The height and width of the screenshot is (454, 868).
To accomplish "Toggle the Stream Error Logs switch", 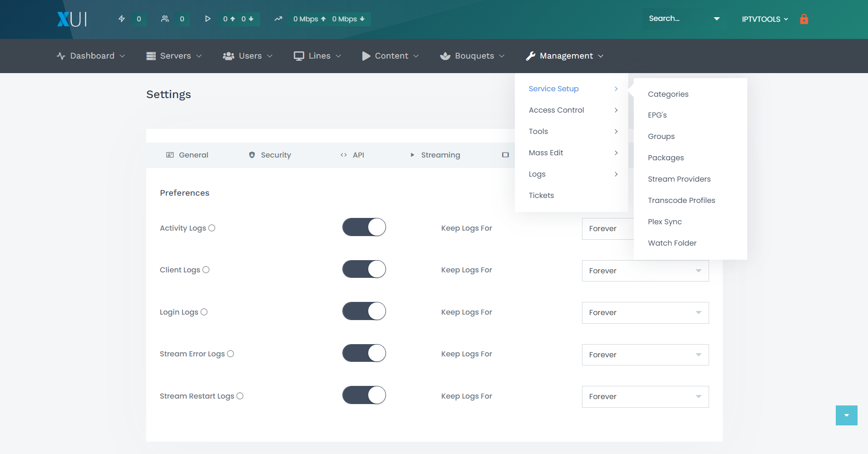I will tap(364, 353).
